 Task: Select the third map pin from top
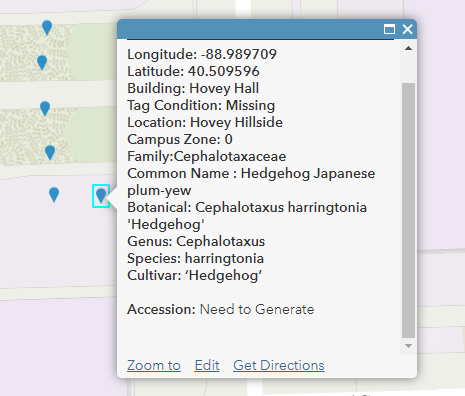pos(45,109)
